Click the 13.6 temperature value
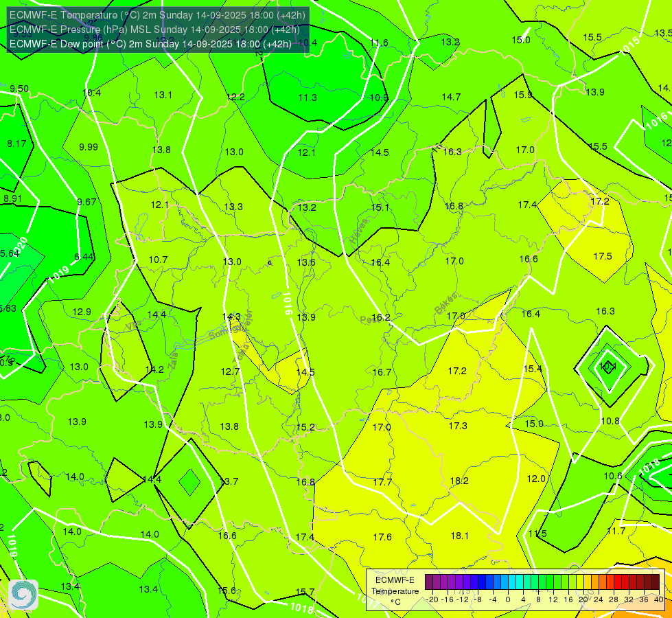Screen dimensions: 672x618 click(x=306, y=262)
